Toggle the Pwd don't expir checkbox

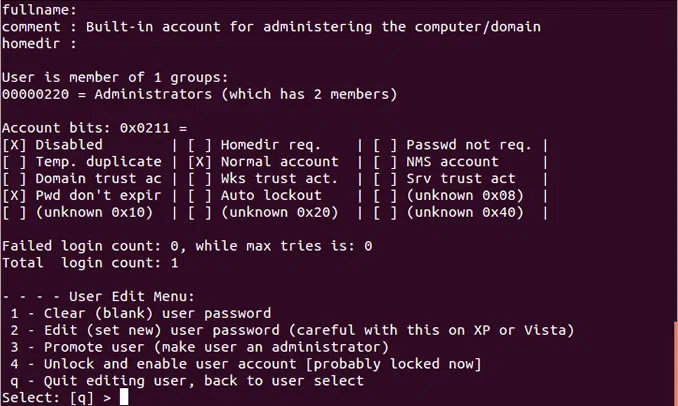click(15, 195)
